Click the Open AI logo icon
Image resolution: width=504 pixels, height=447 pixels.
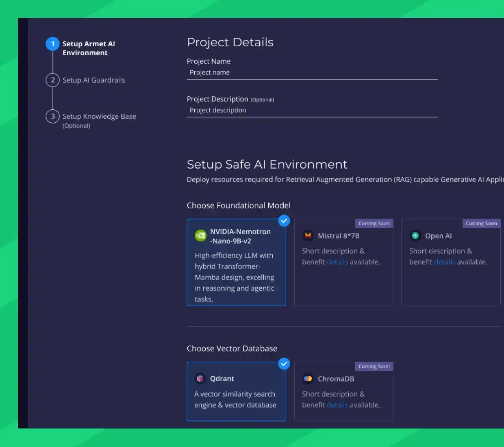[415, 236]
